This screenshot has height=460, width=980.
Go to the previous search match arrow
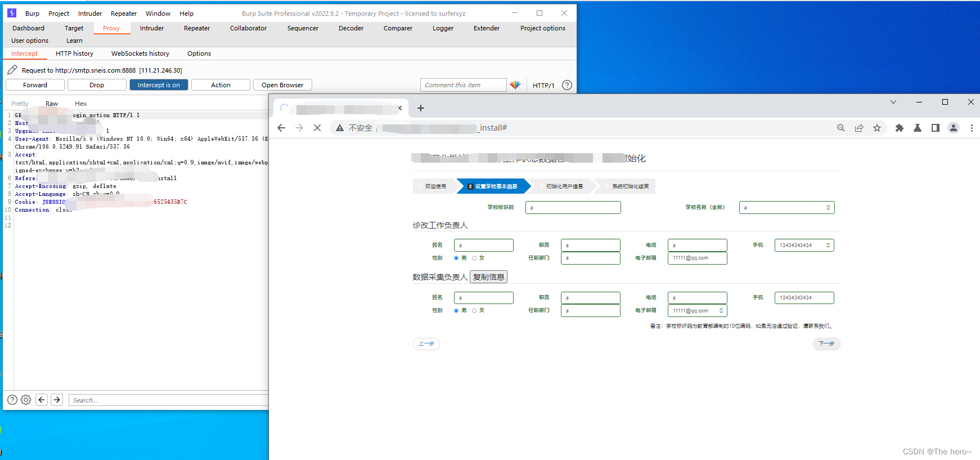pos(42,400)
